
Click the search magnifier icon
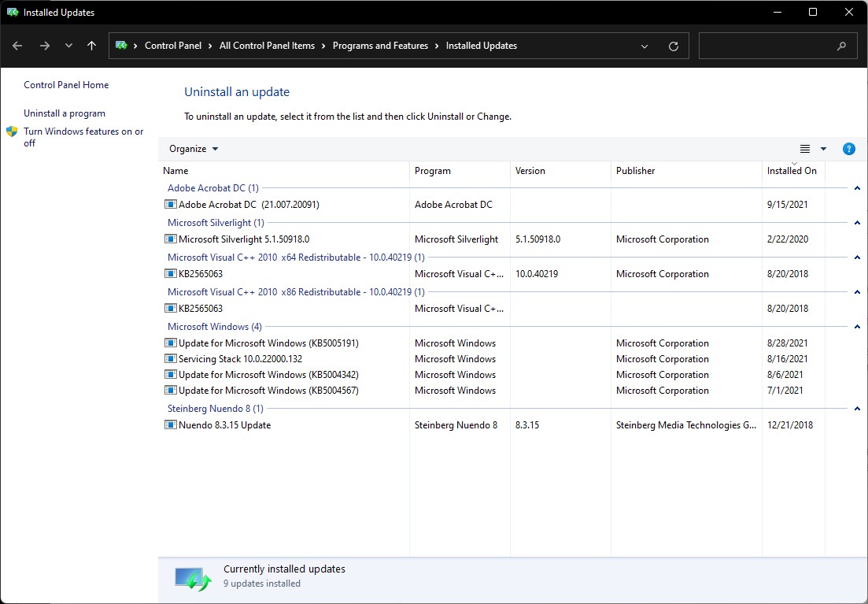(841, 46)
